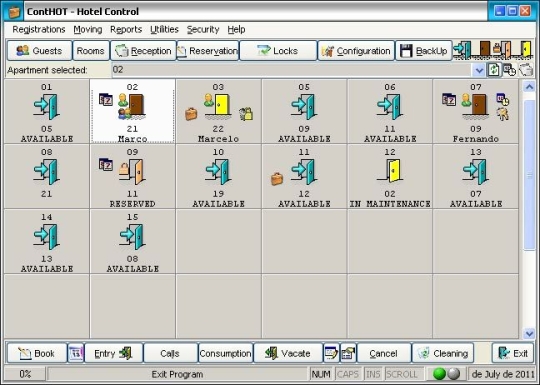
Task: Click the Configuration toolbar button
Action: tap(356, 51)
